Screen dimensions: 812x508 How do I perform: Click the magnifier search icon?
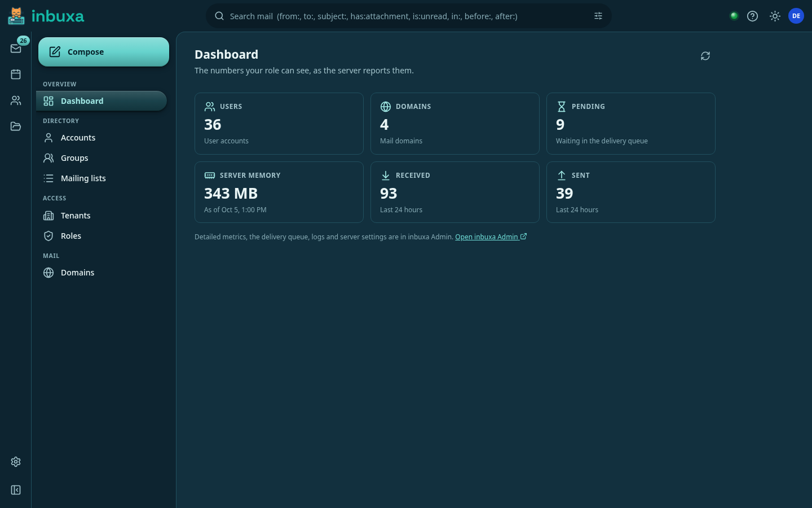coord(219,16)
